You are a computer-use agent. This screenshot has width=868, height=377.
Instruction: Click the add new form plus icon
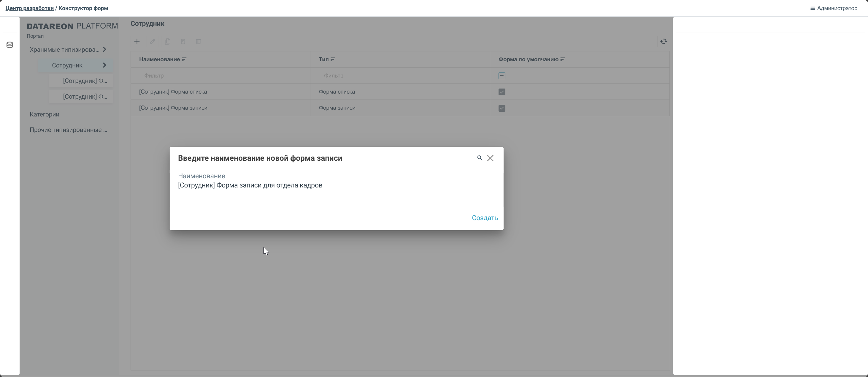click(x=137, y=42)
